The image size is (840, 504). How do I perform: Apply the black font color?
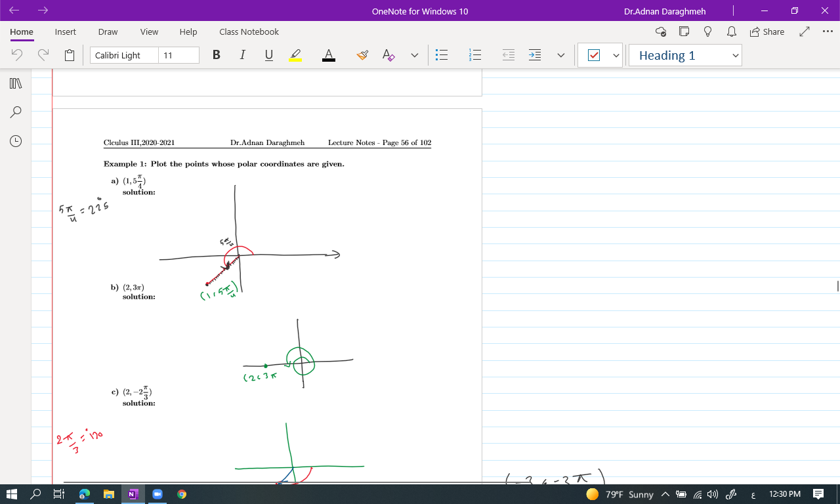(x=329, y=55)
